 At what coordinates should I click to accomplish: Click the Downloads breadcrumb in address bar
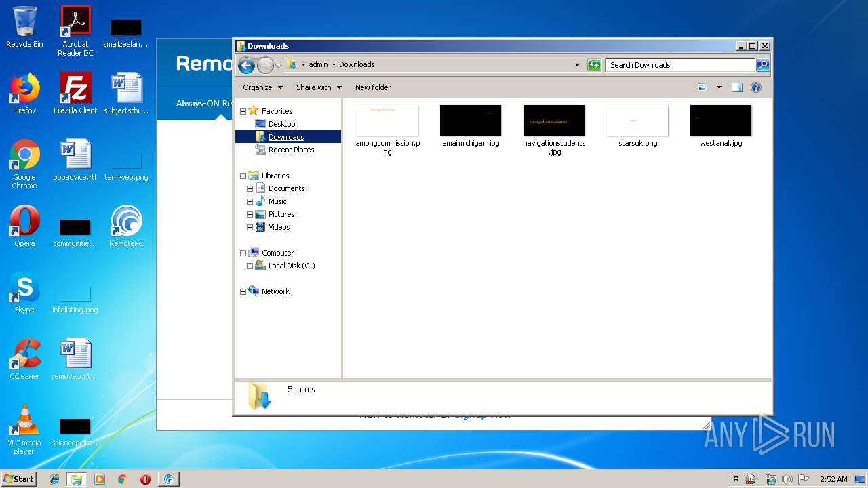[x=357, y=65]
